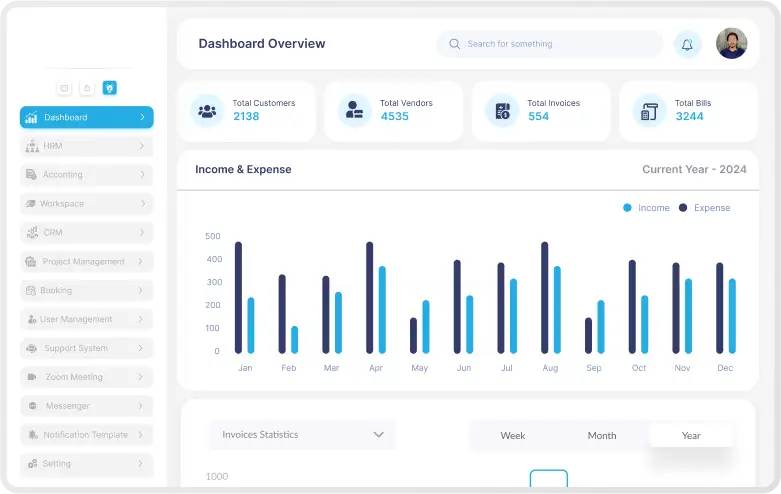Select the Month range option
The width and height of the screenshot is (781, 494).
coord(602,436)
